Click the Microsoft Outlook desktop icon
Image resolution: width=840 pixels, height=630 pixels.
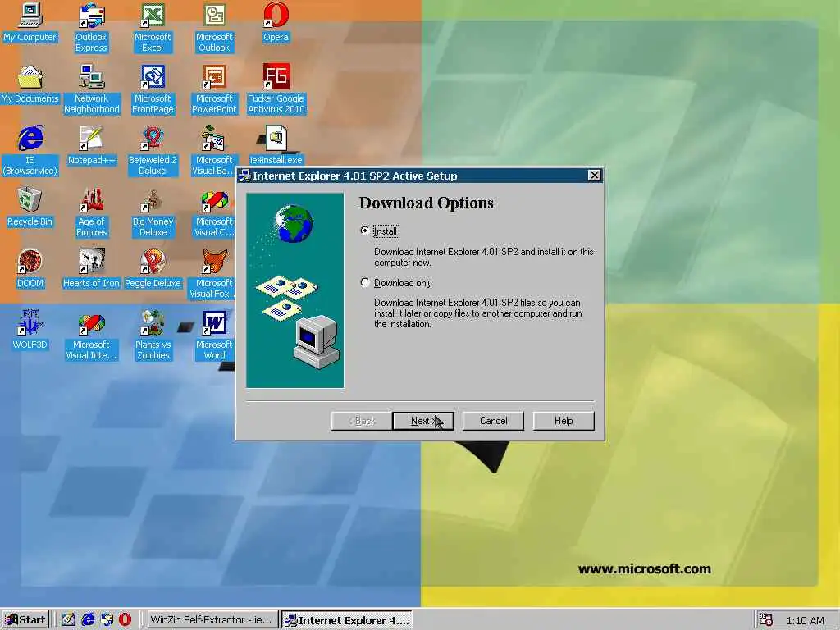click(x=214, y=27)
